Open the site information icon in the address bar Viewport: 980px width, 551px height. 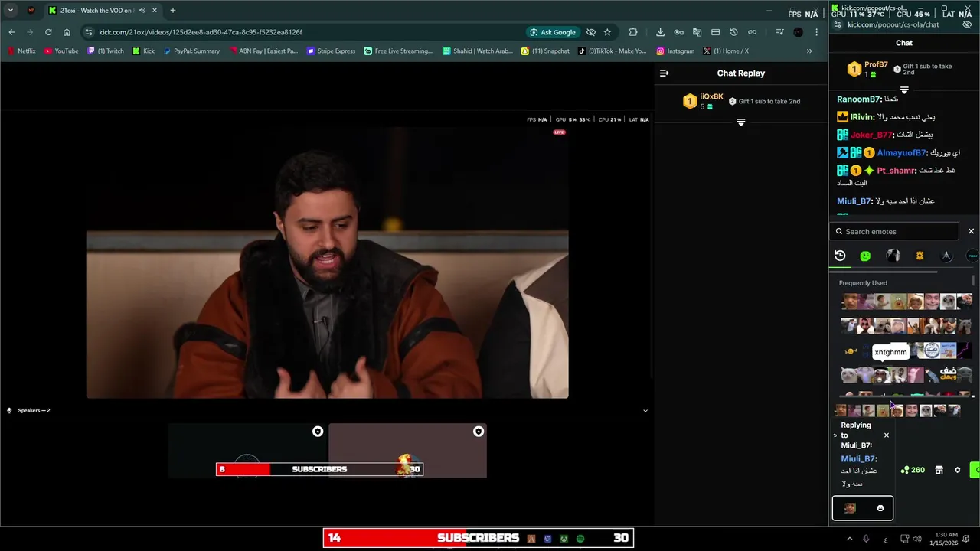[x=88, y=32]
